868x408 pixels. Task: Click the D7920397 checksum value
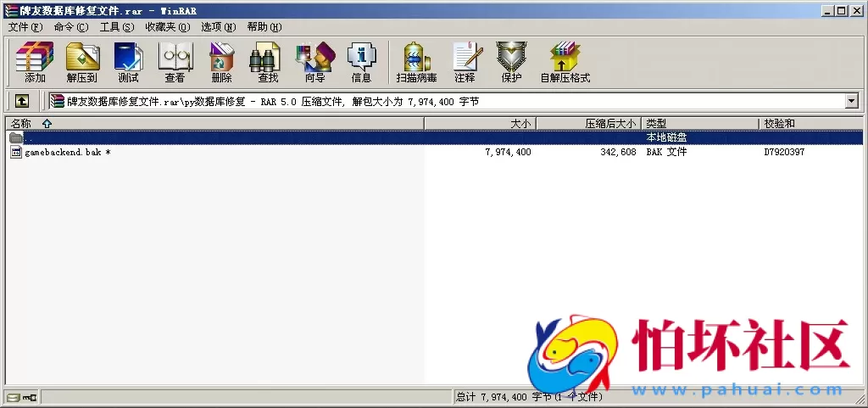784,152
